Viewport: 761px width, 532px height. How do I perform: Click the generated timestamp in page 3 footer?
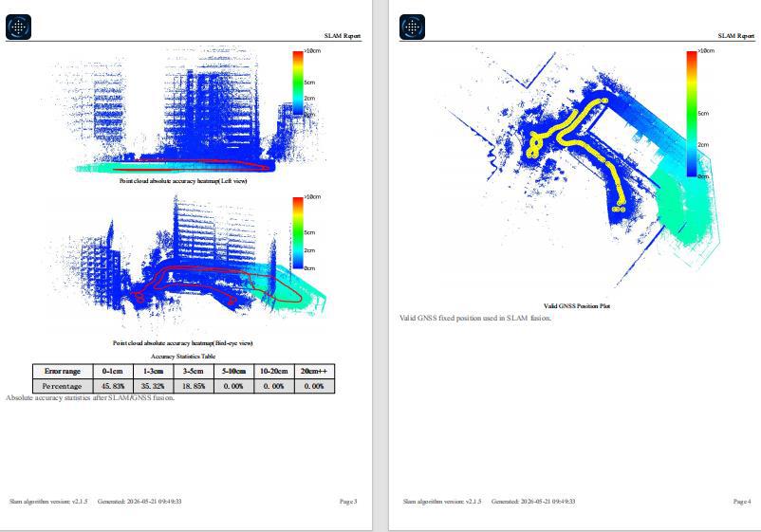coord(139,502)
